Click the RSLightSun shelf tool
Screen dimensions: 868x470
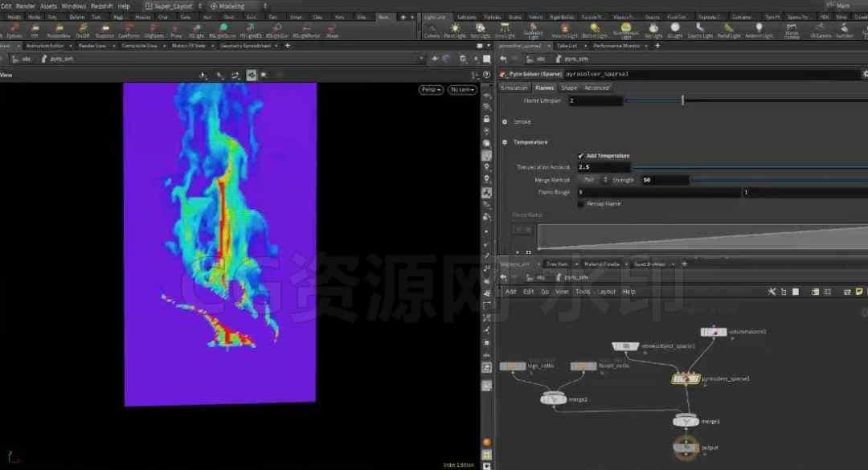[277, 31]
